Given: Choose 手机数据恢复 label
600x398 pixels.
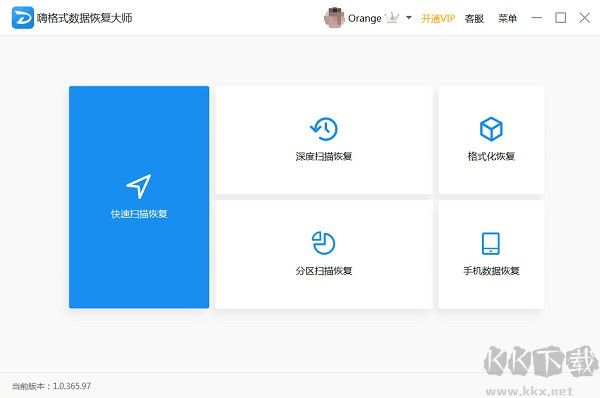Looking at the screenshot, I should click(x=491, y=271).
